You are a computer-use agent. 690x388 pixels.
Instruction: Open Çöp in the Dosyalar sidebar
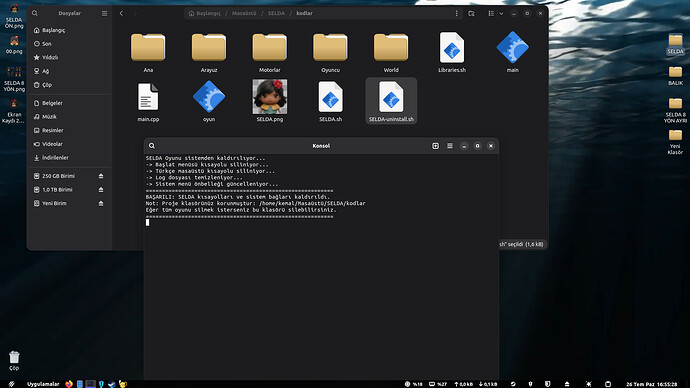click(70, 85)
